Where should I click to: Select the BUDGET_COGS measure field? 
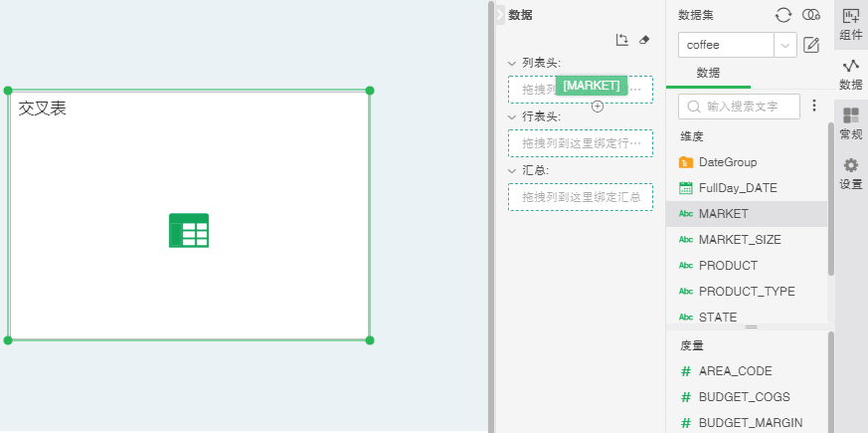point(744,397)
